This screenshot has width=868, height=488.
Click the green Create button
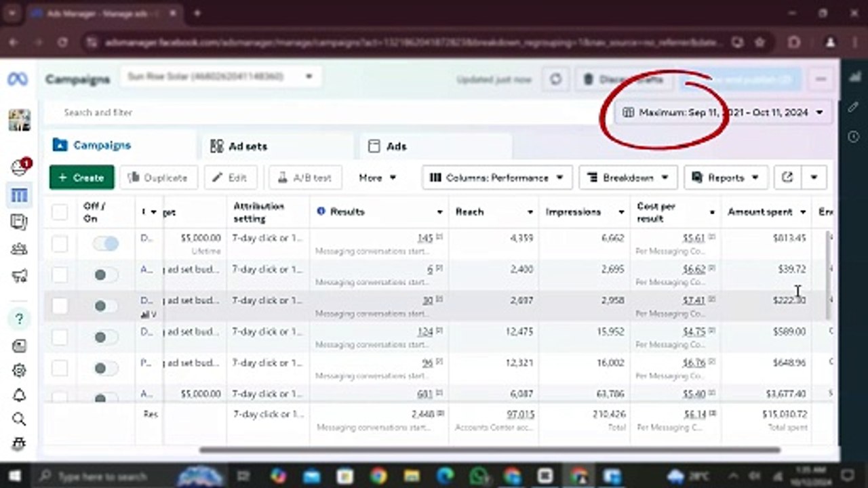pos(81,178)
